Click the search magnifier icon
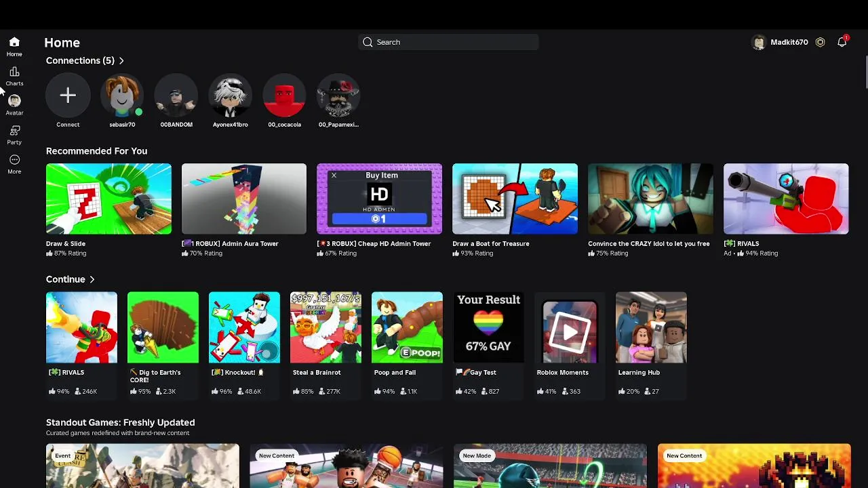 point(368,42)
